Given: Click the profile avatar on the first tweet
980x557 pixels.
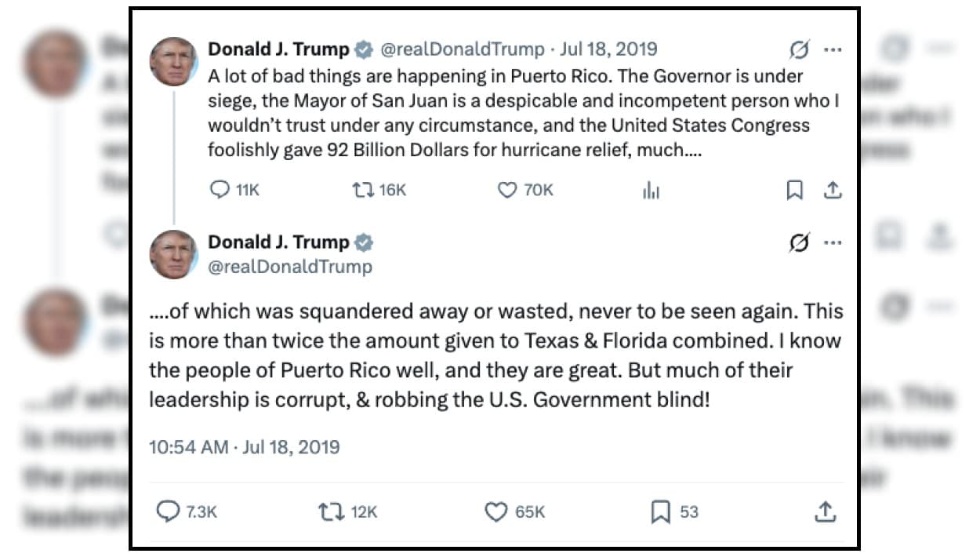Looking at the screenshot, I should (173, 61).
